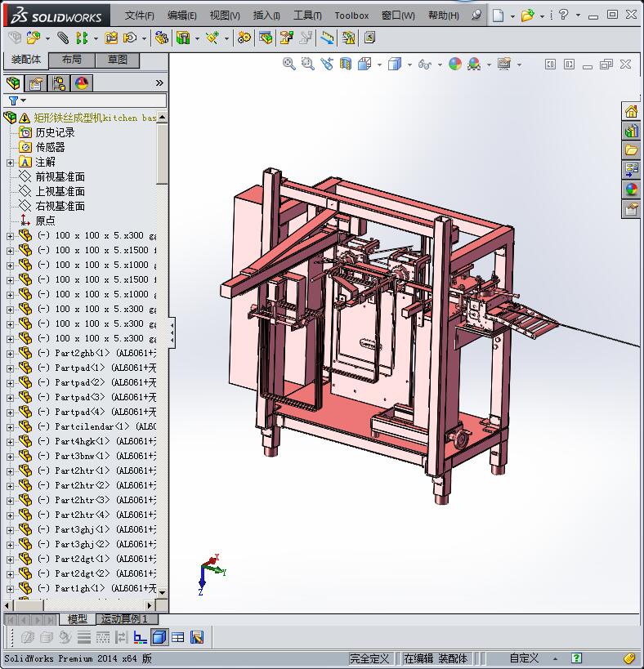The image size is (644, 669).
Task: Click the Previous View icon
Action: point(327,64)
